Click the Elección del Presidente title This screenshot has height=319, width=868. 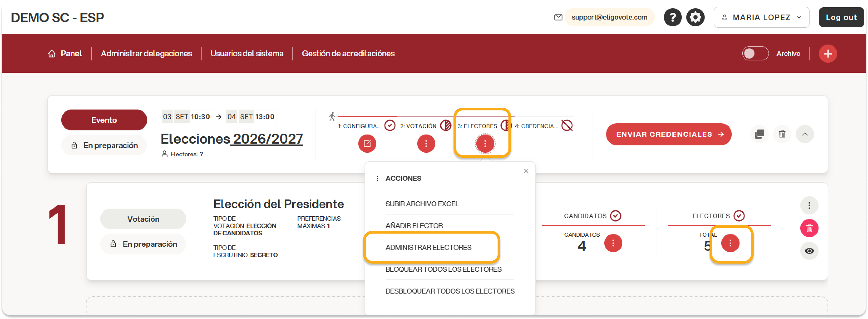[x=278, y=204]
